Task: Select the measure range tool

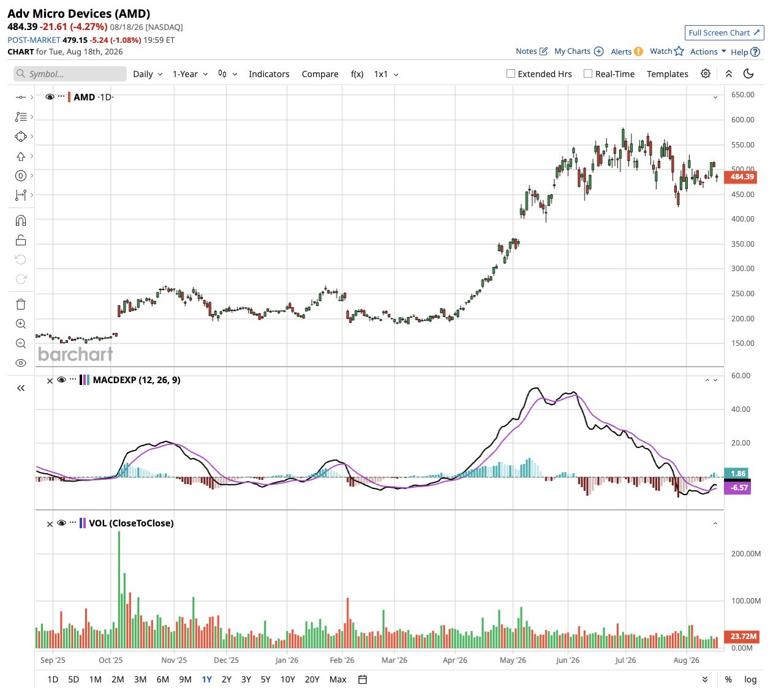Action: click(x=21, y=195)
